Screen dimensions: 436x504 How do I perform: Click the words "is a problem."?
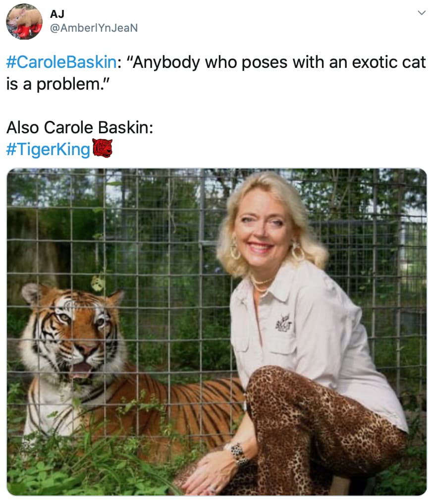[x=58, y=84]
